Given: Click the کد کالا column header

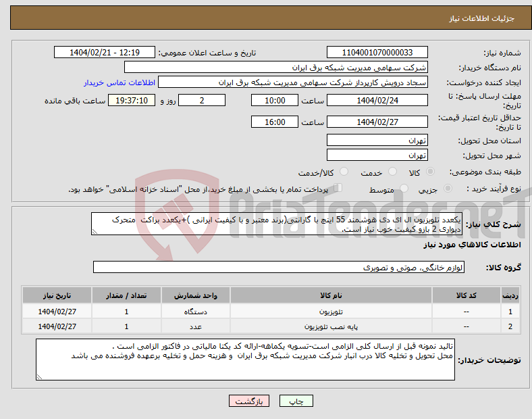Looking at the screenshot, I should coord(467,295).
